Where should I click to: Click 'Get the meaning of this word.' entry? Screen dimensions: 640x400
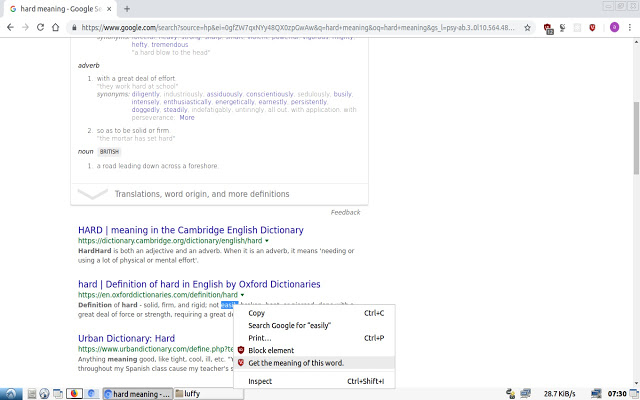314,363
